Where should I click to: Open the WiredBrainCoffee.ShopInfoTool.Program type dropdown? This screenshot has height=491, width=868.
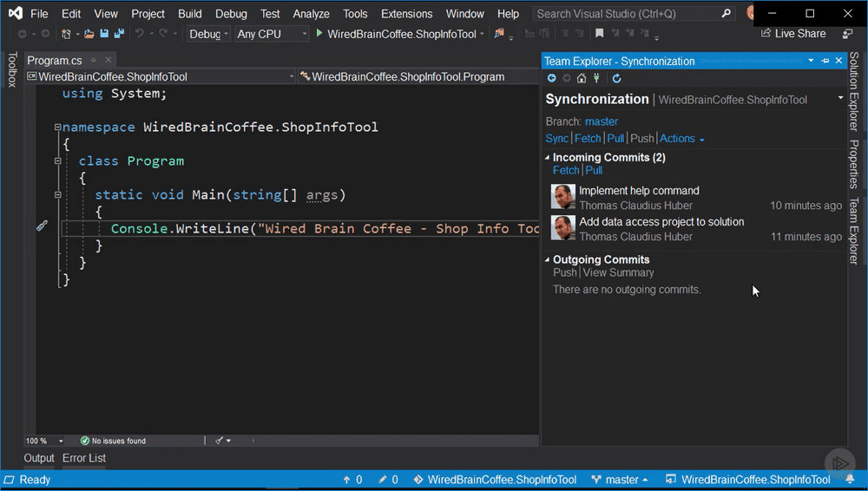click(418, 76)
